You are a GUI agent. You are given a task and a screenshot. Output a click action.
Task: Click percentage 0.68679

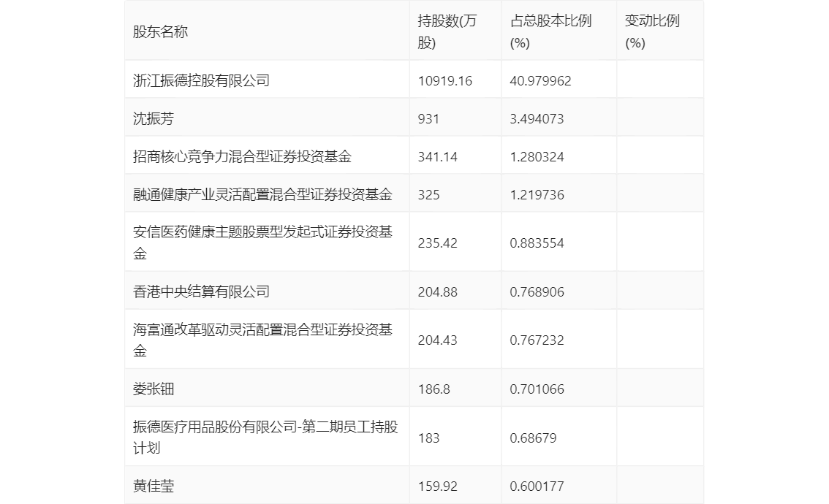pos(533,438)
